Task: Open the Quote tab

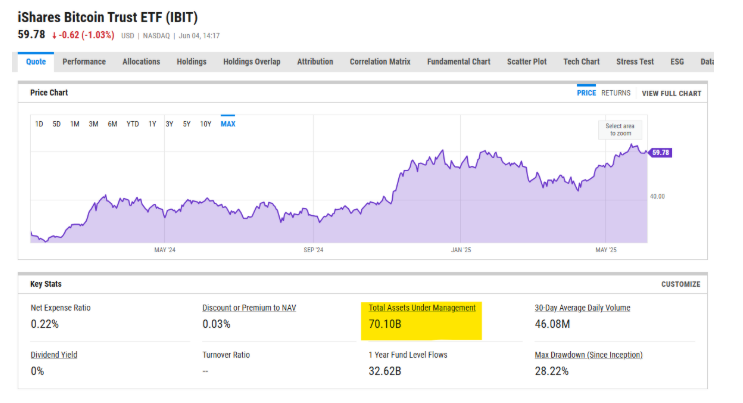Action: 36,62
